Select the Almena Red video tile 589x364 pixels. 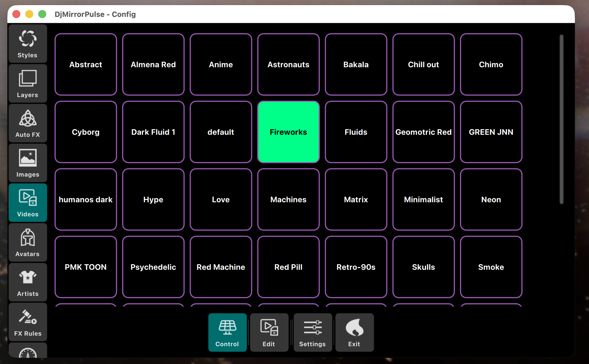(153, 64)
